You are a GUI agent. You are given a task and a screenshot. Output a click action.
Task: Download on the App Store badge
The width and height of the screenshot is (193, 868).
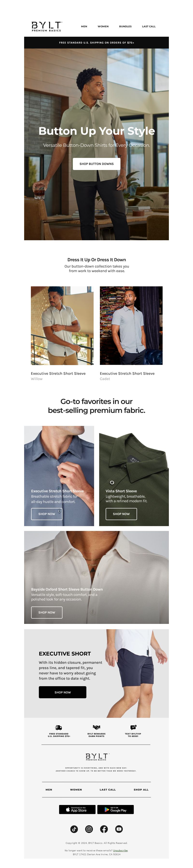[77, 809]
